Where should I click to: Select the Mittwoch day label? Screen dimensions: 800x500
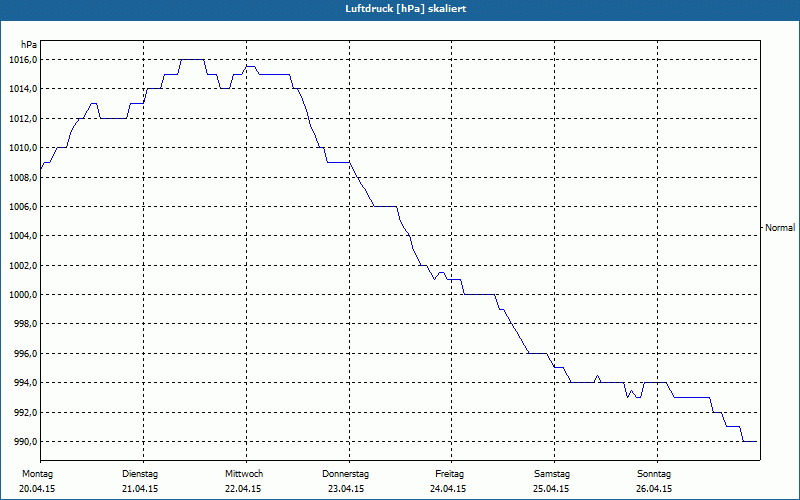244,474
